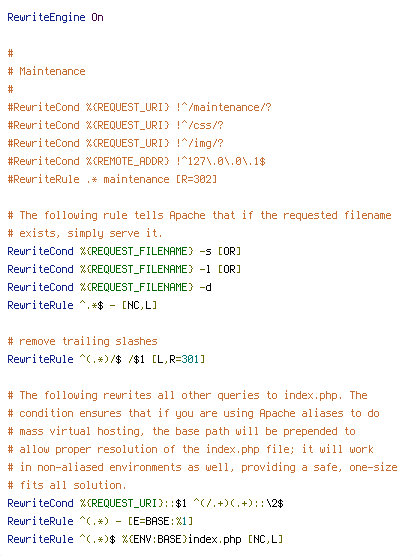Click the E=BASE:%1 rule line
Viewport: 412px width, 556px height.
(x=100, y=521)
